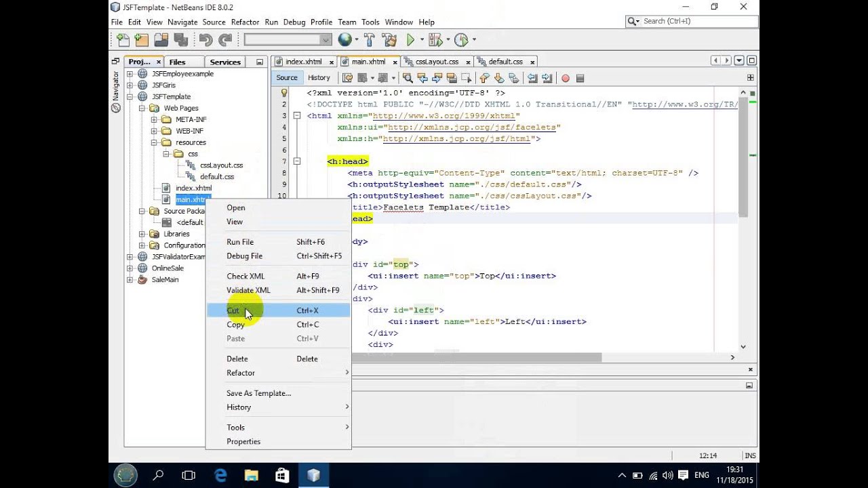Select Copy from the context menu
The width and height of the screenshot is (868, 488).
(x=279, y=325)
